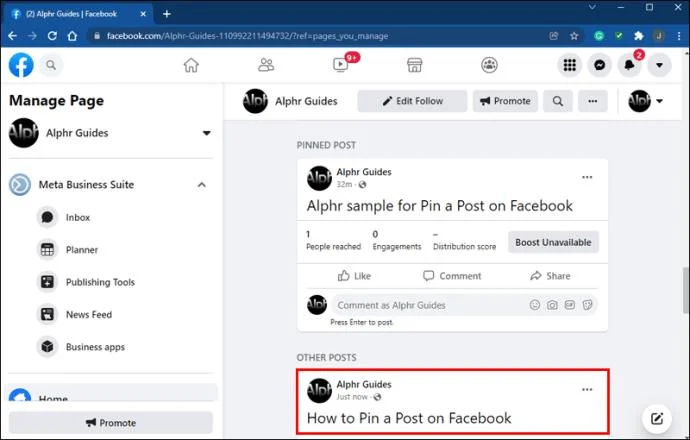Screen dimensions: 690x440
Task: Open the page identity switcher dropdown
Action: [x=646, y=101]
